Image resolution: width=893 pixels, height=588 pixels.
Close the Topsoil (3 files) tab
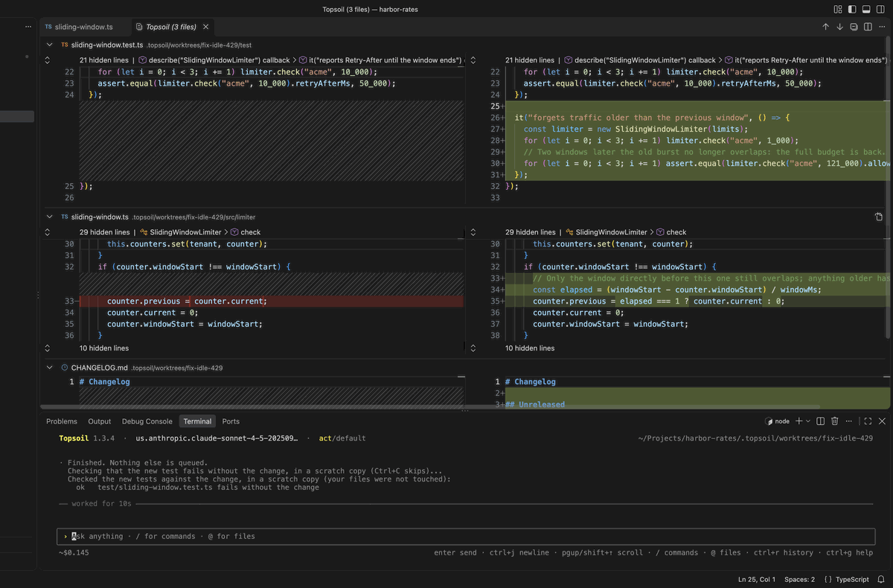coord(206,27)
